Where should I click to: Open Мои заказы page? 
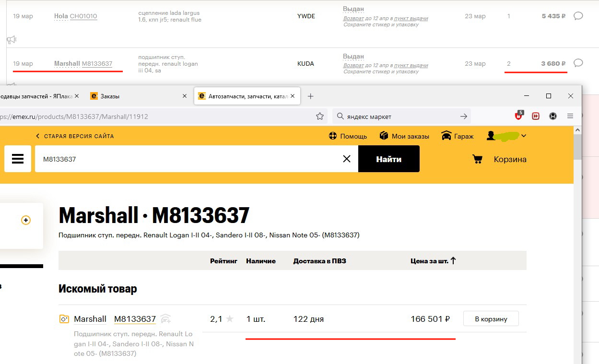(404, 136)
